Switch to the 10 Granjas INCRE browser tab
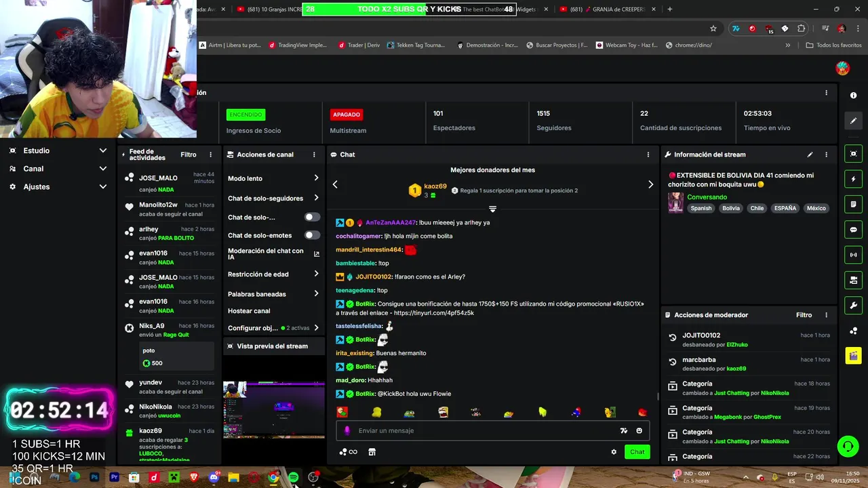 click(268, 9)
